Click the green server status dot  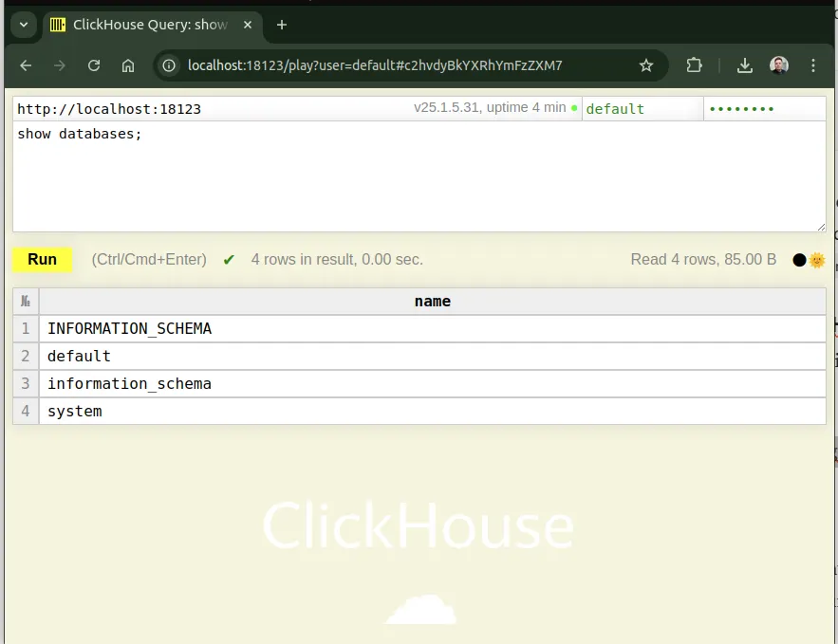tap(574, 108)
